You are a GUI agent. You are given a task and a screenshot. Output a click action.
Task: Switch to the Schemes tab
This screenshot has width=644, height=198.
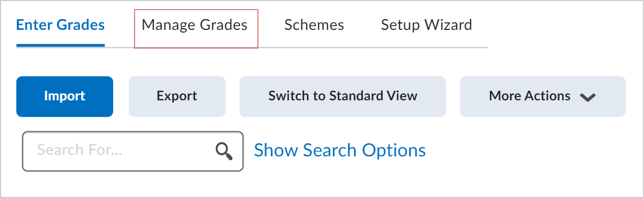(x=314, y=25)
